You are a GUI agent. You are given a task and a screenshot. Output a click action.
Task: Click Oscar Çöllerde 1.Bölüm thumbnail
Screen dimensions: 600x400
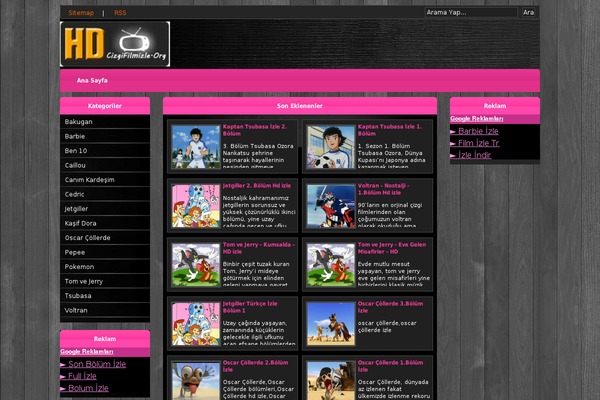tap(331, 381)
